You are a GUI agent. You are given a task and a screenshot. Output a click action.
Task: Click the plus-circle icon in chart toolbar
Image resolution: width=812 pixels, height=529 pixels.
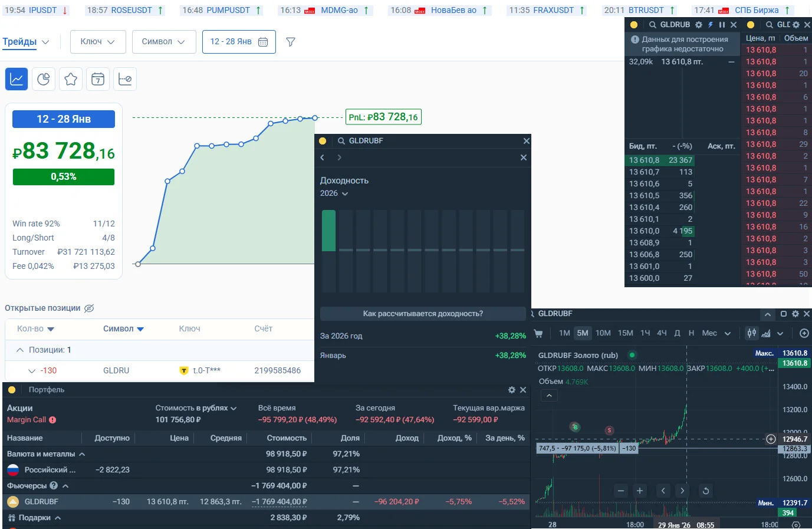coord(804,333)
